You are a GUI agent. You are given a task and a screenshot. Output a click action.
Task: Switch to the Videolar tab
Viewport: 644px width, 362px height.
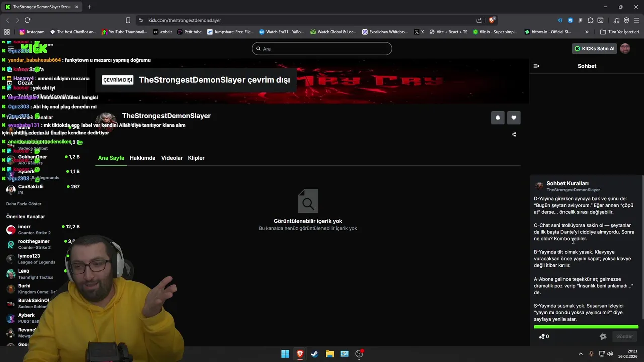172,158
